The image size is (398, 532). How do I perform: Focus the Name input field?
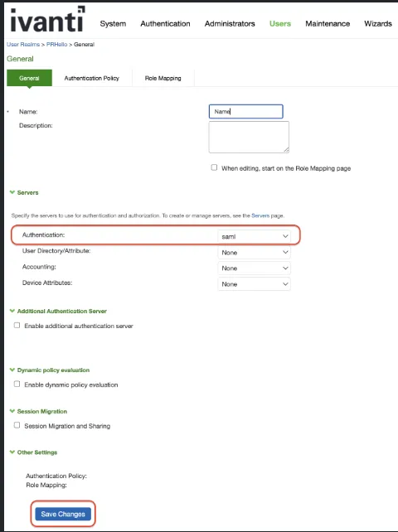click(x=246, y=111)
